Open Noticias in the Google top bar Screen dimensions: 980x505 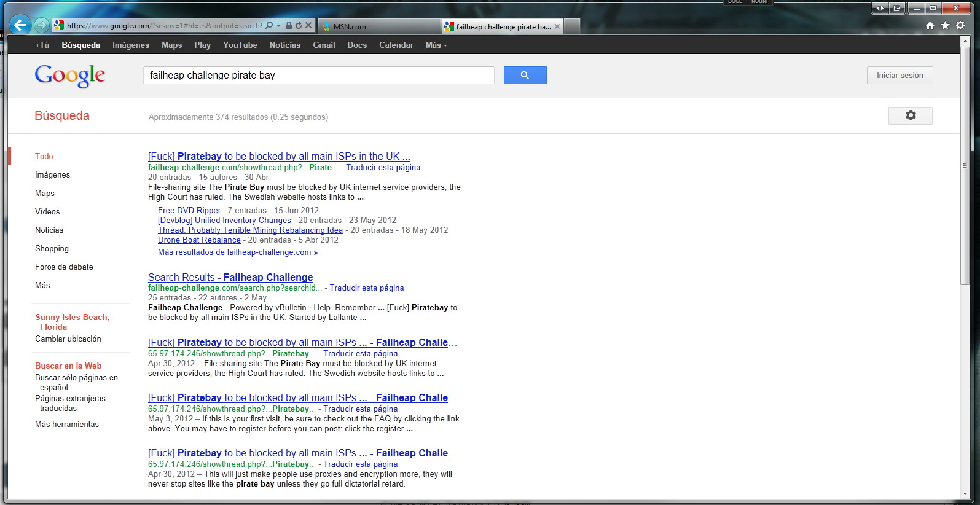285,45
